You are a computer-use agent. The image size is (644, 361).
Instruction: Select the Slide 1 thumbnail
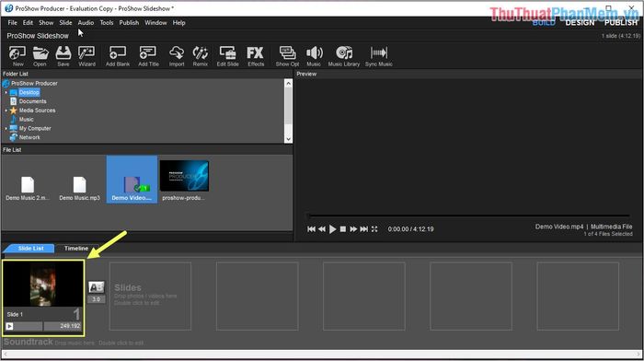tap(43, 285)
